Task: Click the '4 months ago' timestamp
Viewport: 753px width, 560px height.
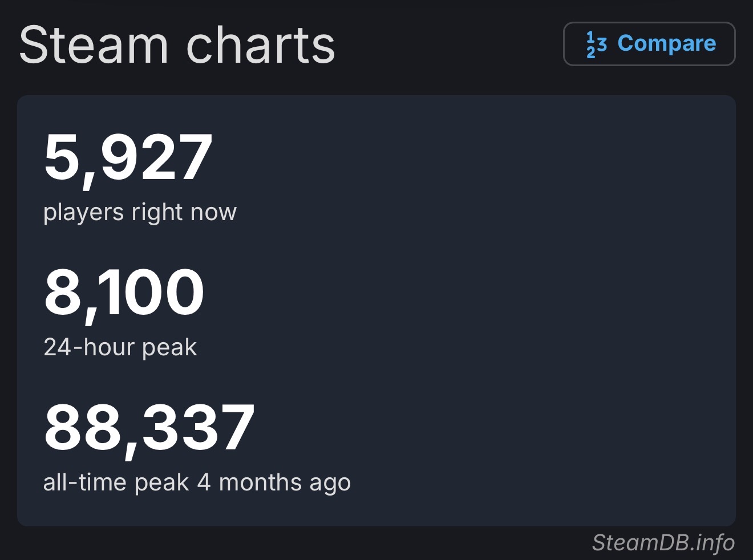Action: click(274, 482)
